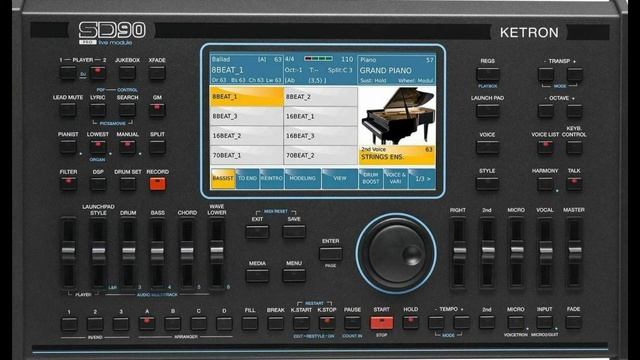Push the Launch Pad button
Viewport: 640px width, 360px height.
click(488, 111)
